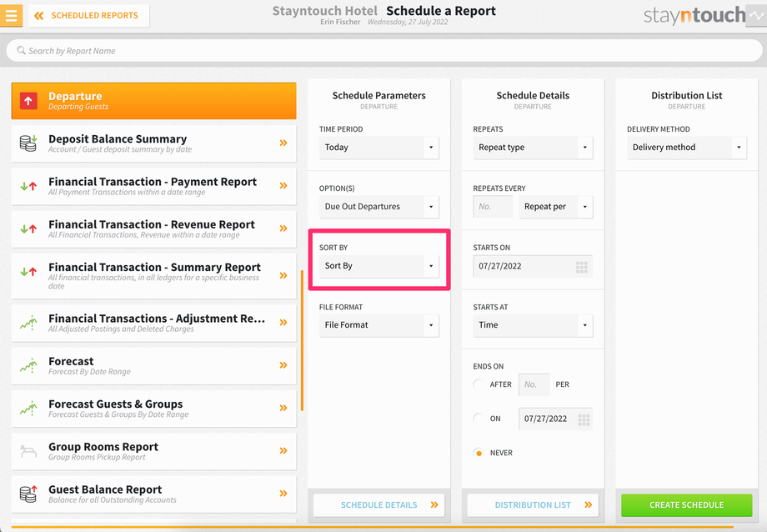
Task: Open the Starts On calendar grid icon
Action: 582,267
